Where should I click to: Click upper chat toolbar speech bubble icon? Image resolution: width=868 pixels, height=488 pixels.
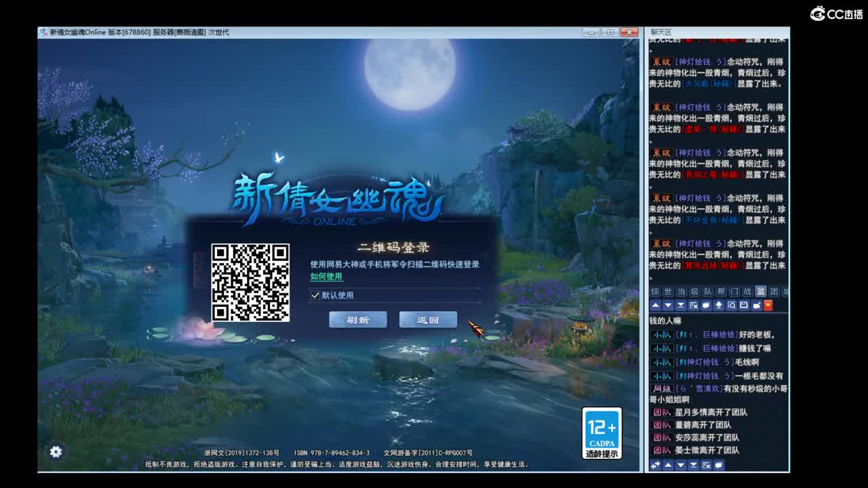[x=706, y=306]
